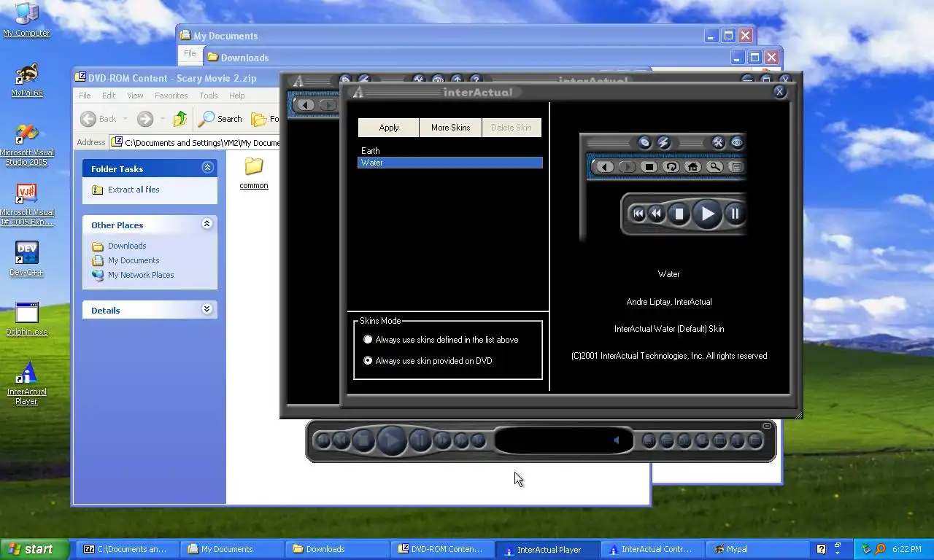Image resolution: width=934 pixels, height=560 pixels.
Task: Click the small minimize toggle on control bar
Action: click(767, 426)
